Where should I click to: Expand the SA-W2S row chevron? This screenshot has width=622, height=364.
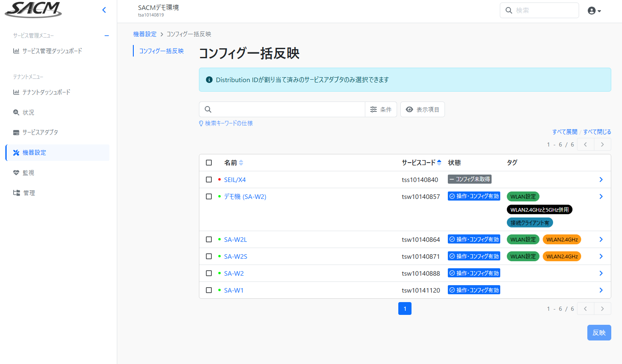click(x=601, y=256)
